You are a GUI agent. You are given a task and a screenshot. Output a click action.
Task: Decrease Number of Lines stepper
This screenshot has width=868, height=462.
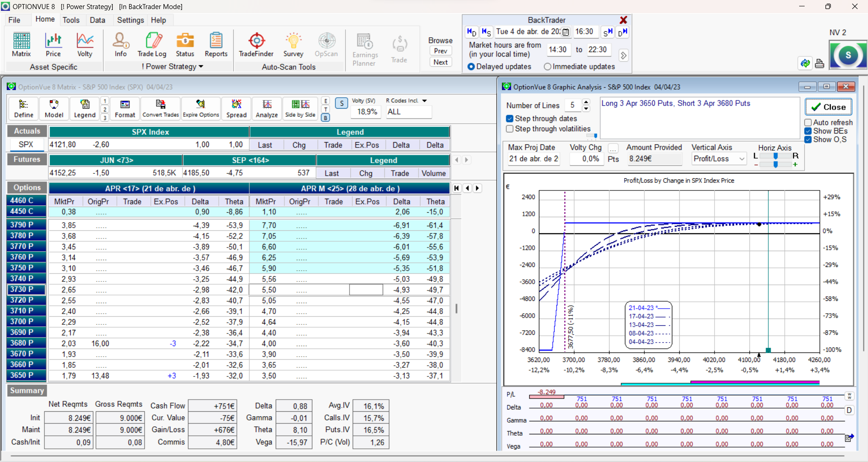click(586, 109)
